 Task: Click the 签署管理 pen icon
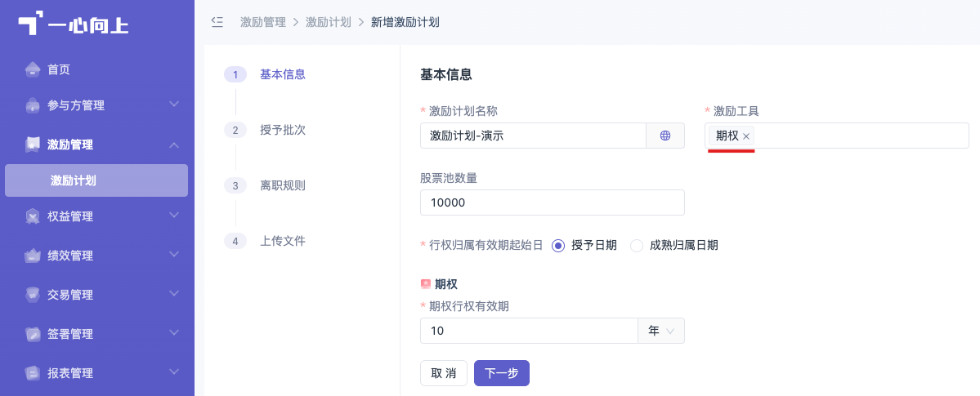tap(33, 334)
